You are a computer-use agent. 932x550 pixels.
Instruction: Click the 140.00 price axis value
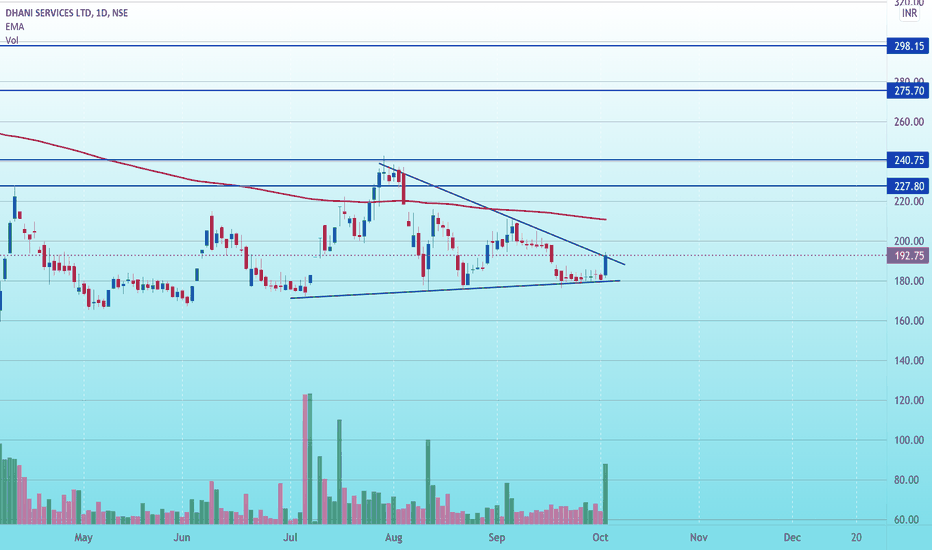click(909, 361)
